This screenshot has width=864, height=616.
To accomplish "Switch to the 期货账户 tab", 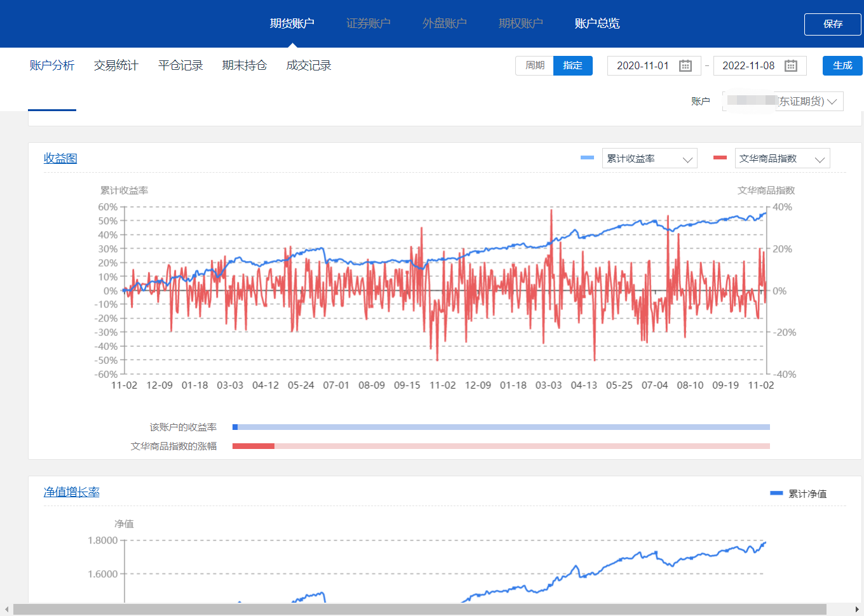I will [292, 23].
